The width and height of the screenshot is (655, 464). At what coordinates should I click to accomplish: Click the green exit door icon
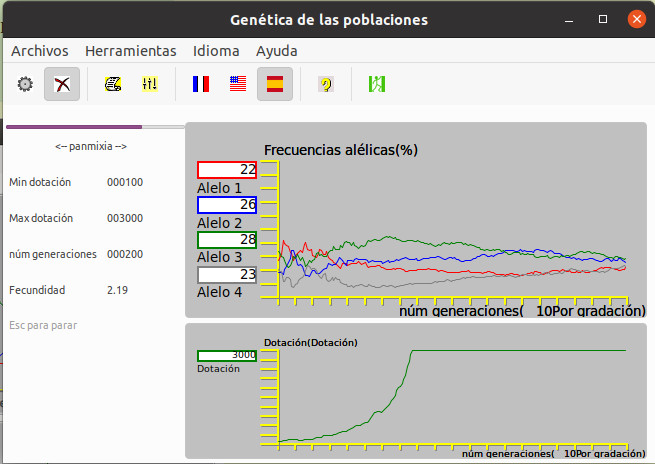(x=376, y=85)
